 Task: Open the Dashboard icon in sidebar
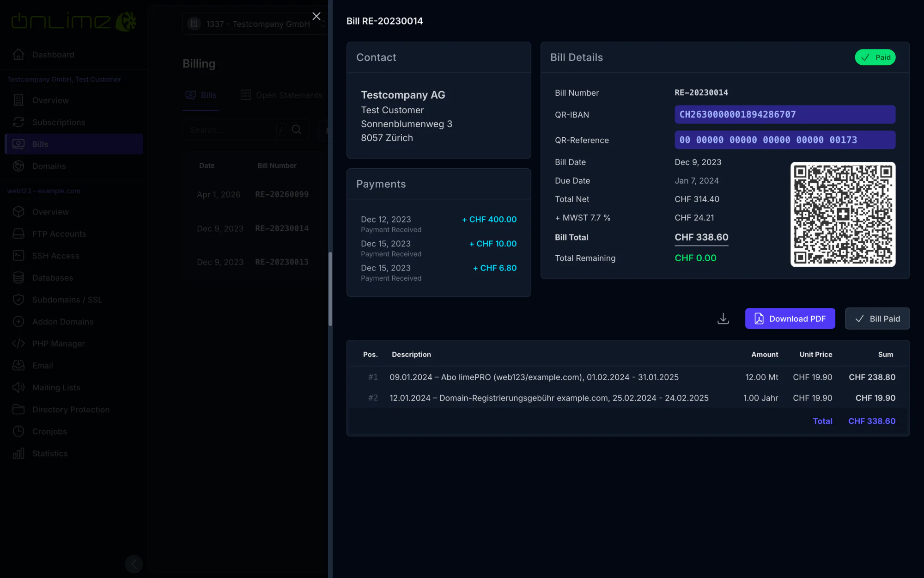[18, 55]
